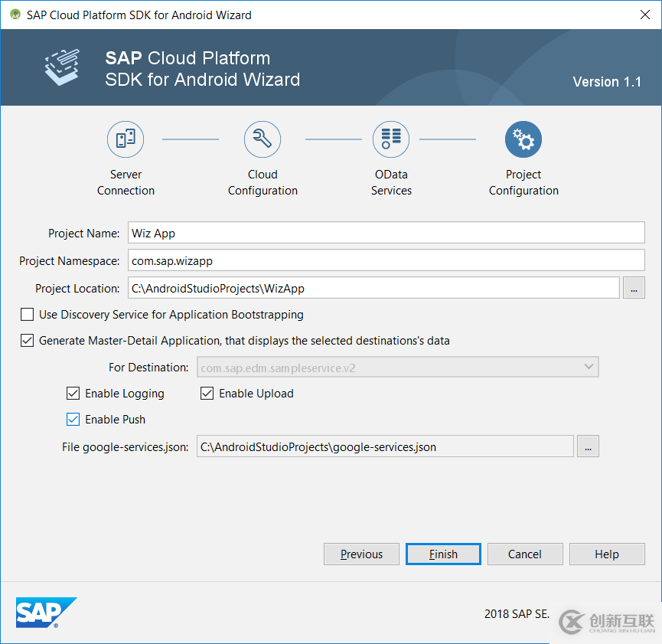Click the Finish button
Image resolution: width=662 pixels, height=644 pixels.
coord(443,554)
